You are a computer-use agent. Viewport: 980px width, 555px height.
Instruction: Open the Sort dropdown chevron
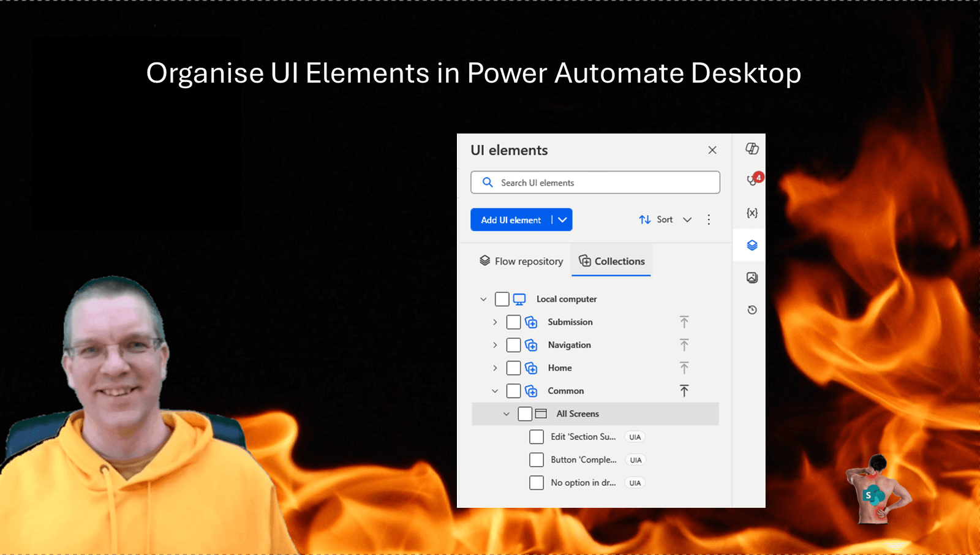[687, 220]
